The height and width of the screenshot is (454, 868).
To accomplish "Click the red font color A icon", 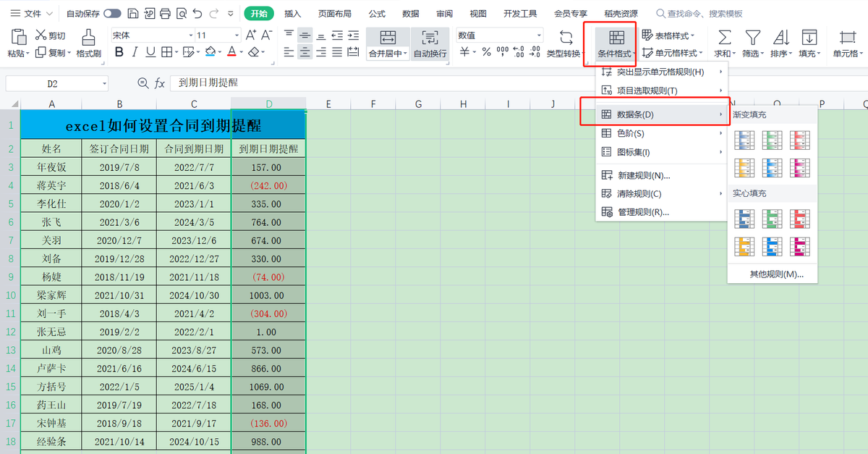I will (x=231, y=52).
